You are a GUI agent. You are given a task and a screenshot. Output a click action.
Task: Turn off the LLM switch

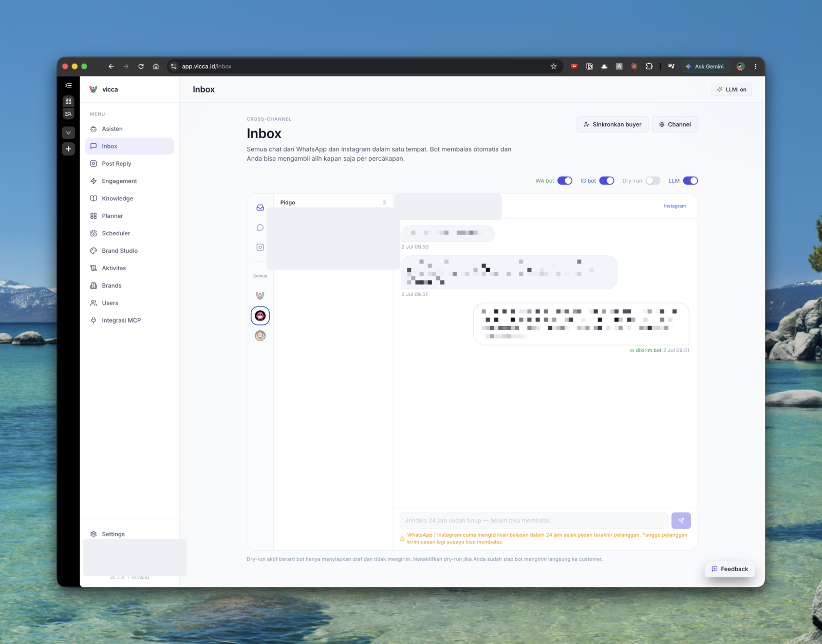tap(690, 181)
